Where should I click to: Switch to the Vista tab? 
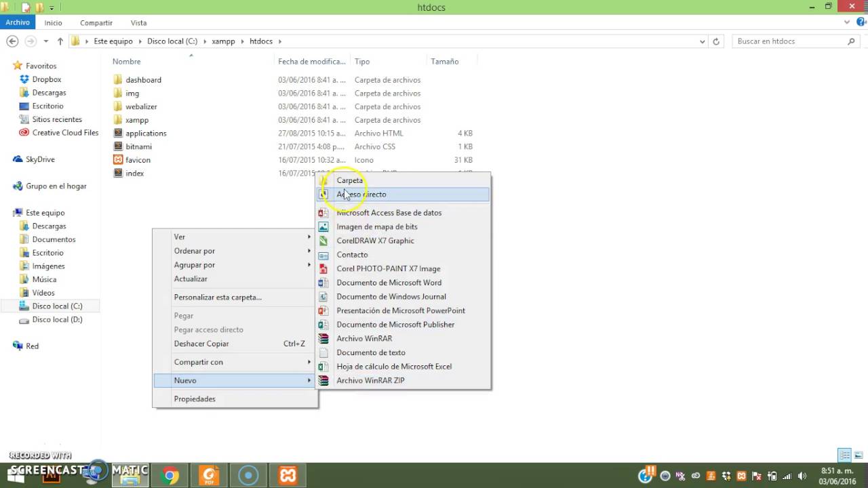coord(139,22)
